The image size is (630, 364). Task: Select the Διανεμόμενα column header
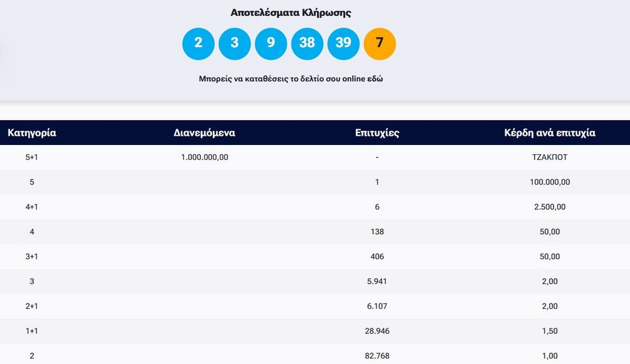coord(204,132)
